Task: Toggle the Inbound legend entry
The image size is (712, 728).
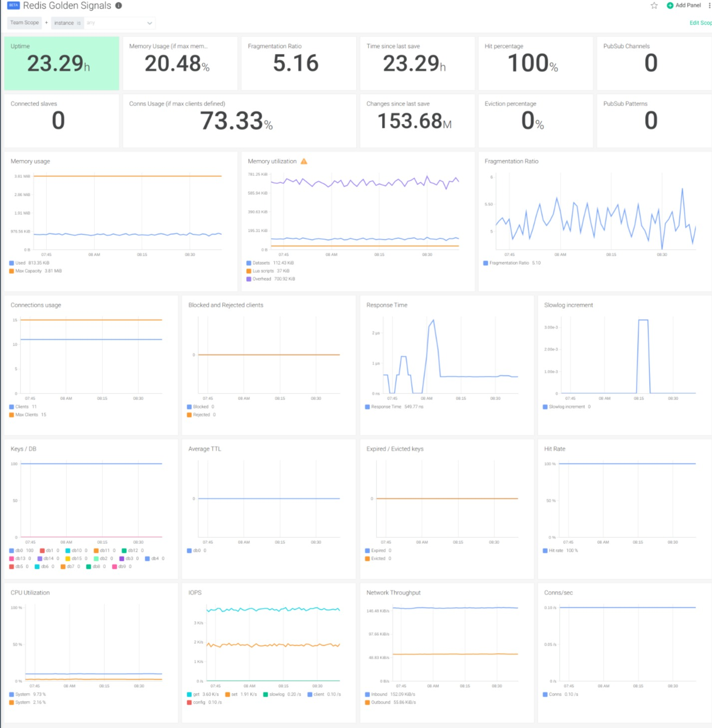Action: click(x=390, y=694)
